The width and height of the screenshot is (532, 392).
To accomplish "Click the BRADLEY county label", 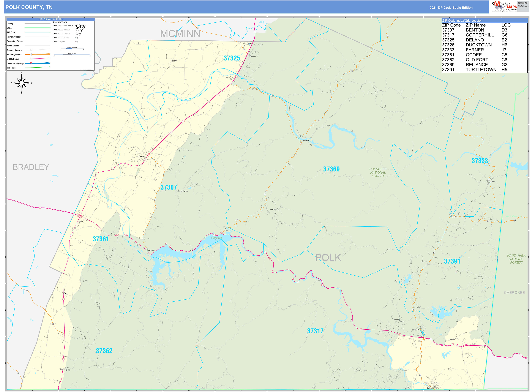I will [x=31, y=167].
